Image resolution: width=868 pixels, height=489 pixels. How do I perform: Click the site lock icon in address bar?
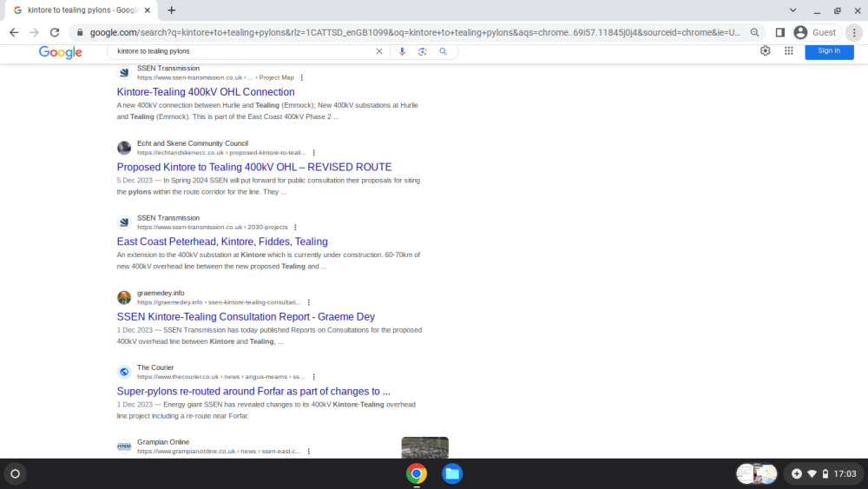pyautogui.click(x=80, y=33)
